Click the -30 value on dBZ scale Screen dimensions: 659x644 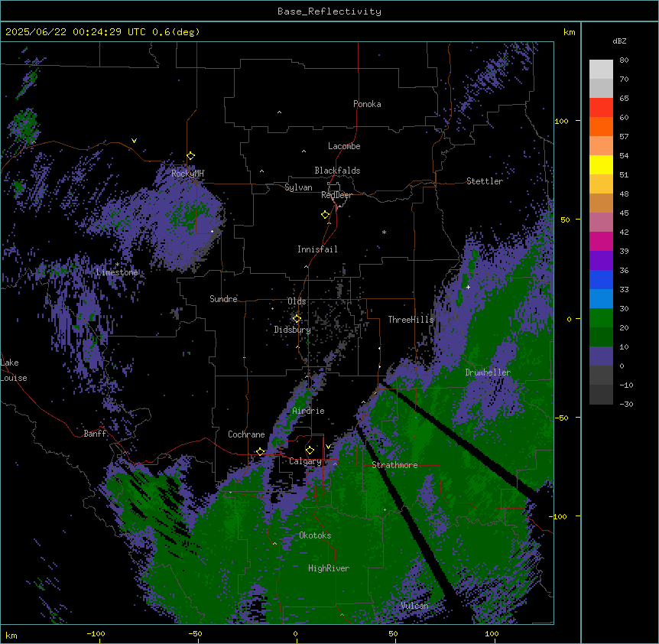tap(626, 404)
